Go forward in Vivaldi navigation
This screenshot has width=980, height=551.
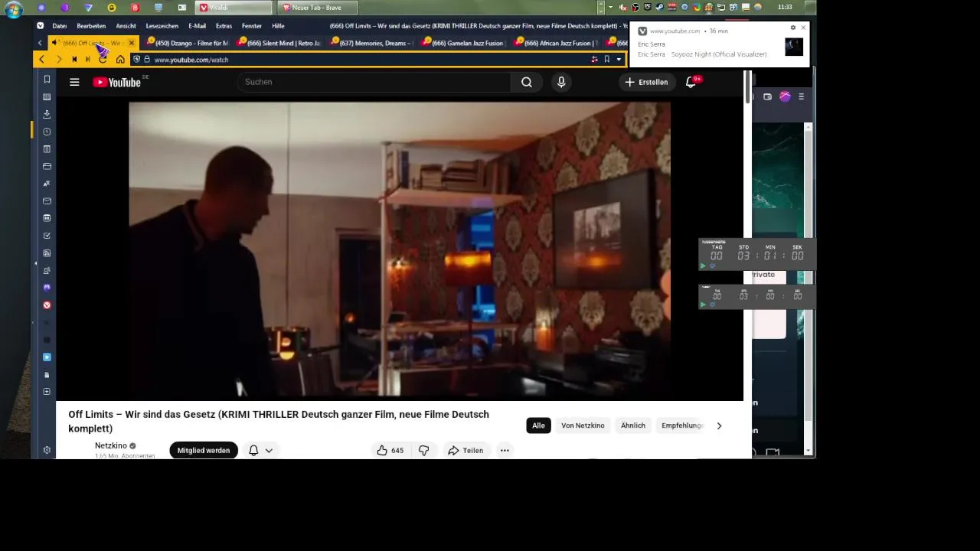pos(58,60)
